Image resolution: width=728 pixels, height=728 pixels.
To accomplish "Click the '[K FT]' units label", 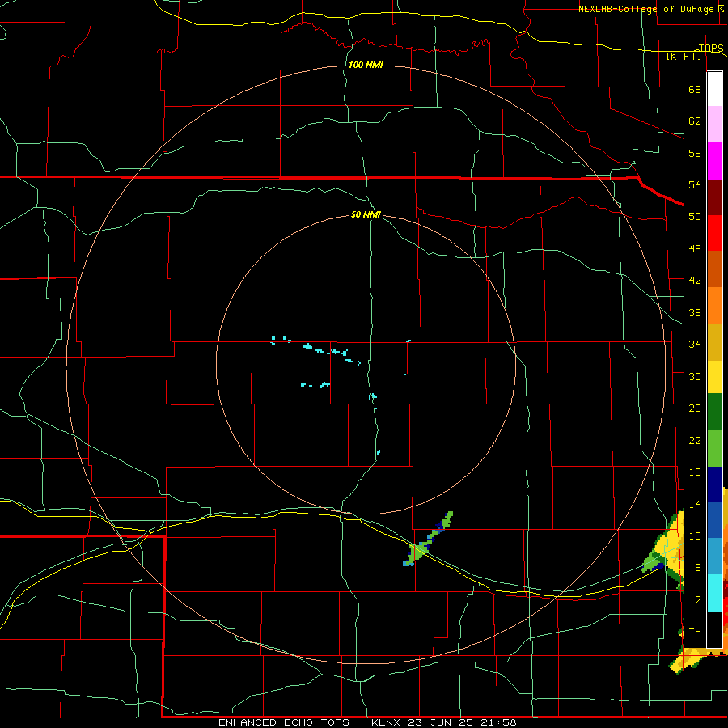I will point(684,57).
